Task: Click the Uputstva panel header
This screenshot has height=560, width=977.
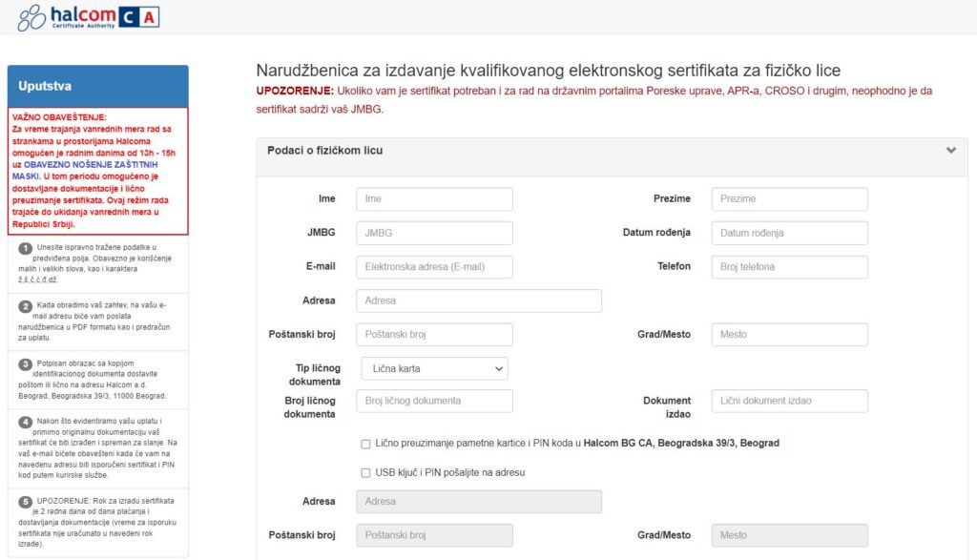Action: (x=97, y=86)
